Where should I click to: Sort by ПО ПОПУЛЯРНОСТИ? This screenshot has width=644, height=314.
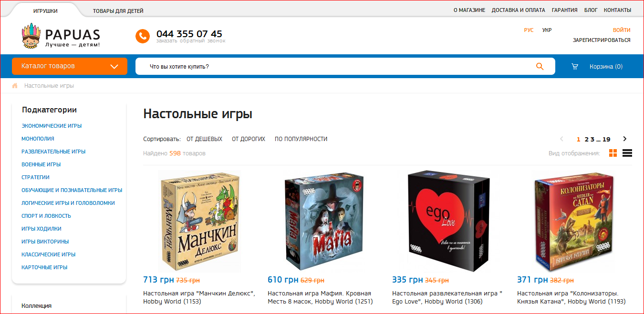pos(301,139)
